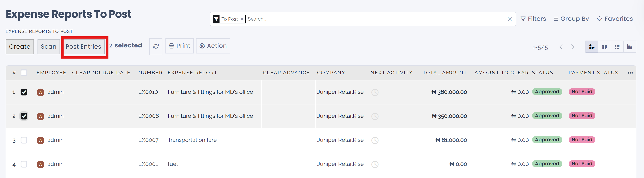The width and height of the screenshot is (644, 178).
Task: Clear the search box with X icon
Action: pos(510,19)
